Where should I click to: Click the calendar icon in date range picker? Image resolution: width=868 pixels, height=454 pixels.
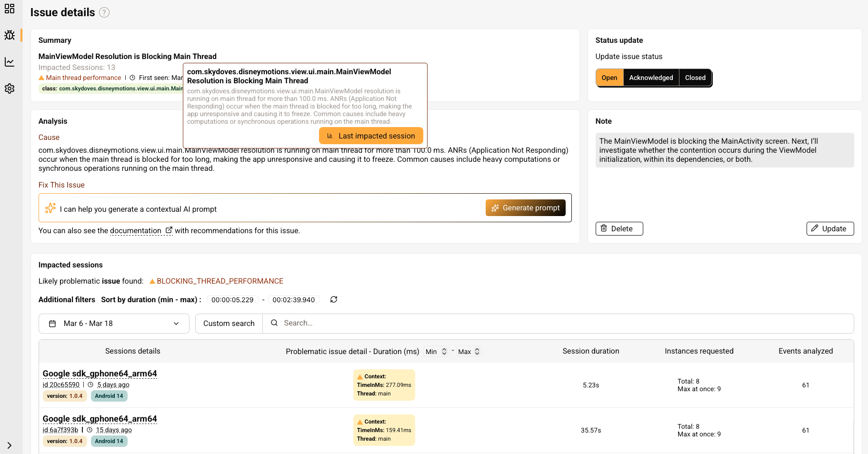coord(52,324)
